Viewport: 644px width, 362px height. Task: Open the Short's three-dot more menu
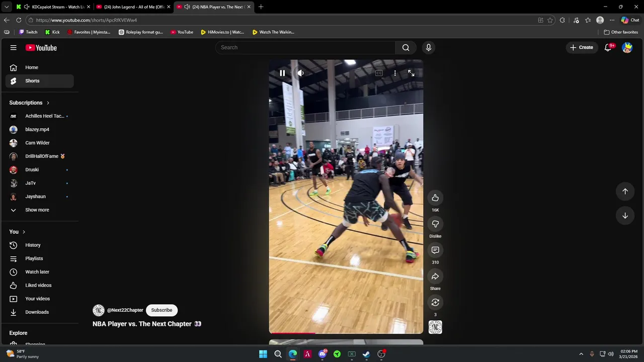coord(395,73)
